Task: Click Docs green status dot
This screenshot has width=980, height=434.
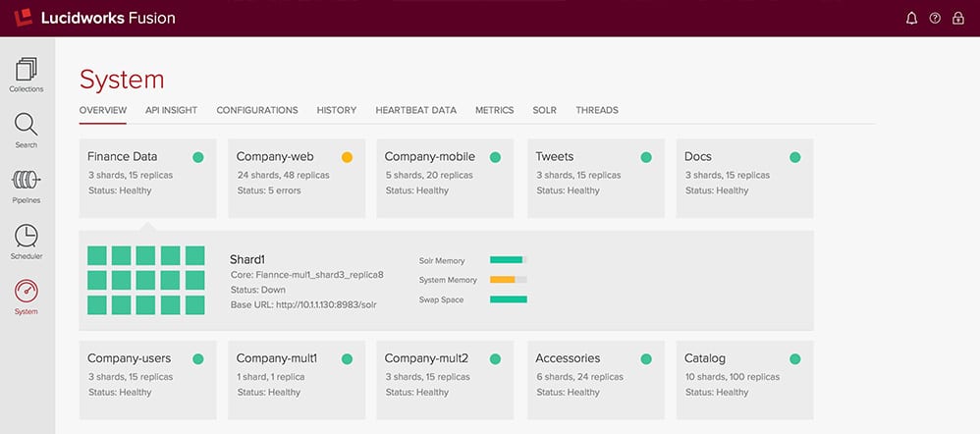Action: 795,157
